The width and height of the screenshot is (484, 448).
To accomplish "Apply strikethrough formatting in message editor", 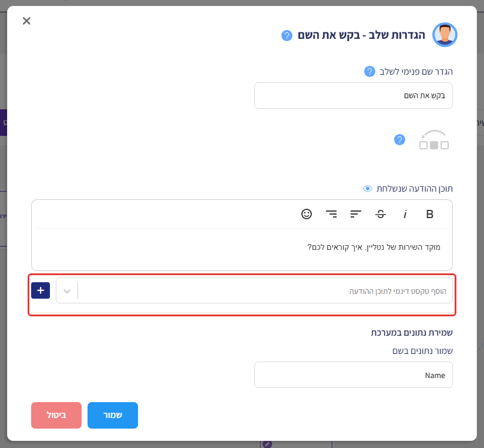I will click(380, 214).
